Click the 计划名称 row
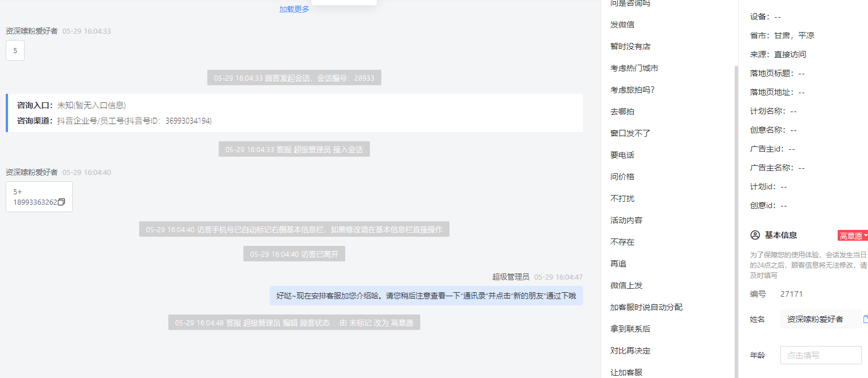This screenshot has height=378, width=868. (774, 111)
